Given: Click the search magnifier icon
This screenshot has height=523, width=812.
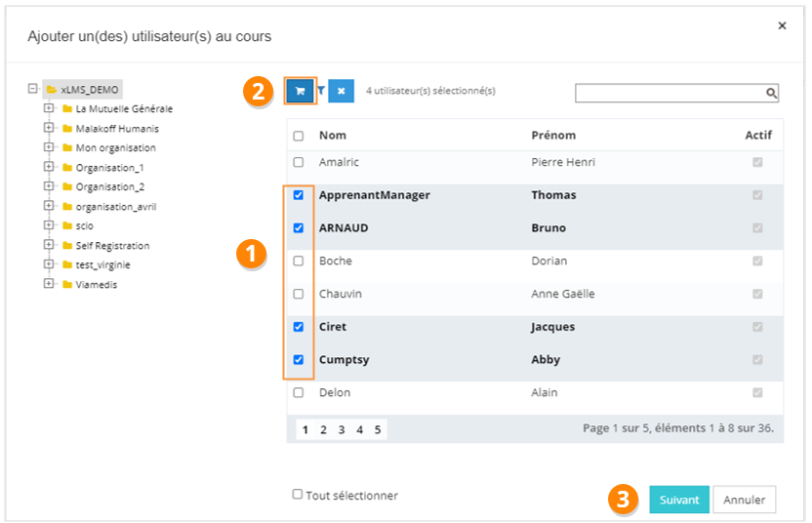Looking at the screenshot, I should click(x=771, y=93).
